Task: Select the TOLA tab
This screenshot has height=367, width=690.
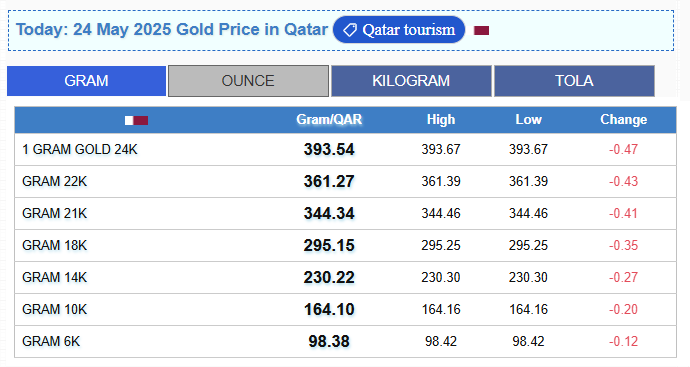Action: [574, 81]
